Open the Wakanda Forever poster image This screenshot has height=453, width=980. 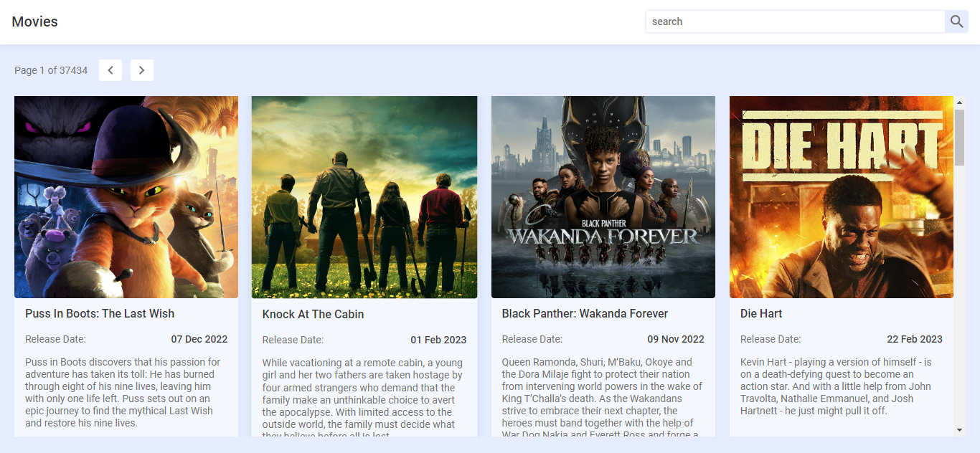point(603,197)
